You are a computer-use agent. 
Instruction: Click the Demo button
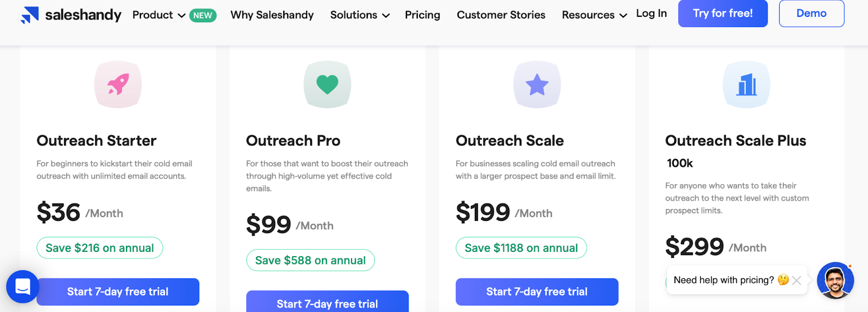click(811, 14)
